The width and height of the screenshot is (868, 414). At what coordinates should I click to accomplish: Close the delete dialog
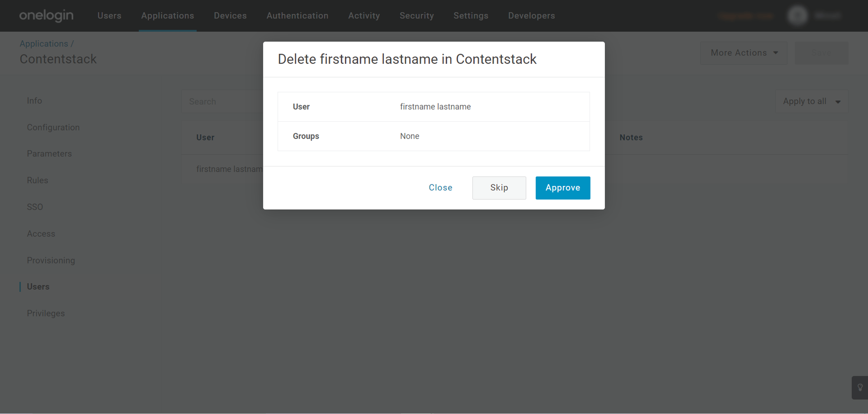pyautogui.click(x=440, y=188)
